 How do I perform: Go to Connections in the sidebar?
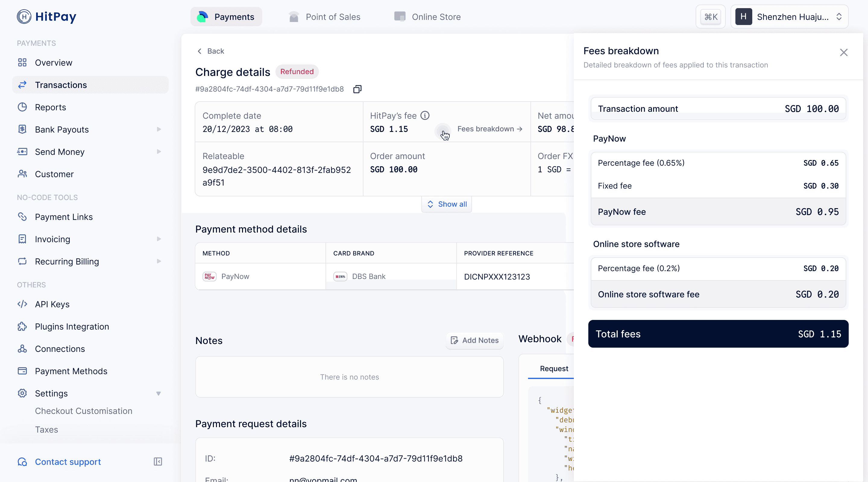click(x=60, y=349)
